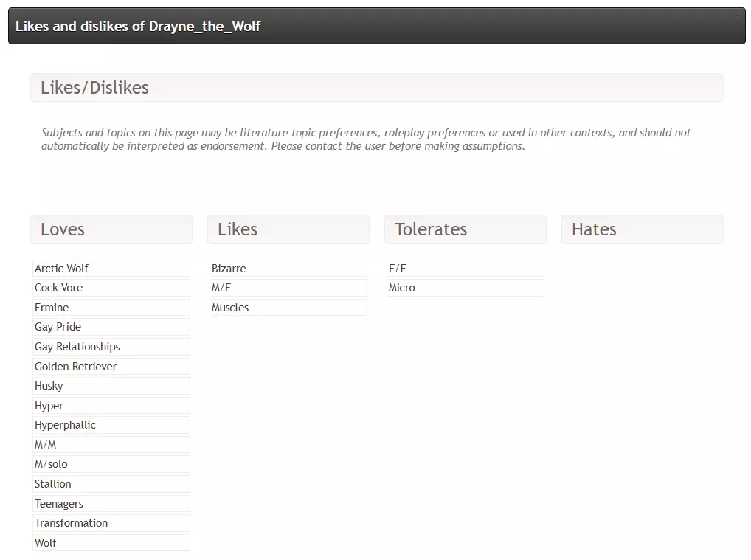Click the italic disclaimer paragraph
The image size is (751, 560).
(366, 139)
